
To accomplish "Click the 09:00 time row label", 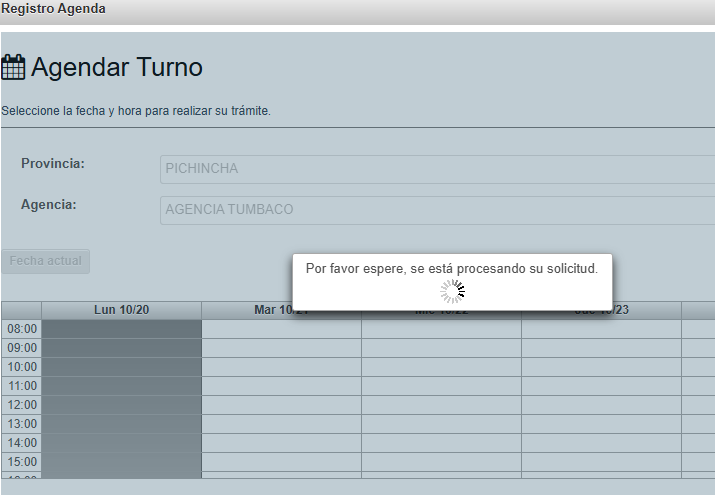I will click(22, 348).
